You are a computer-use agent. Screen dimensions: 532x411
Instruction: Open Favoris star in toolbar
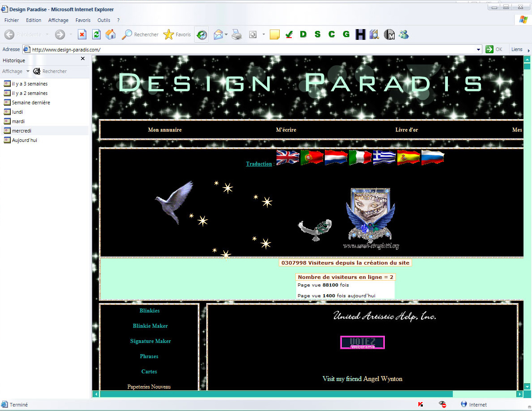177,34
